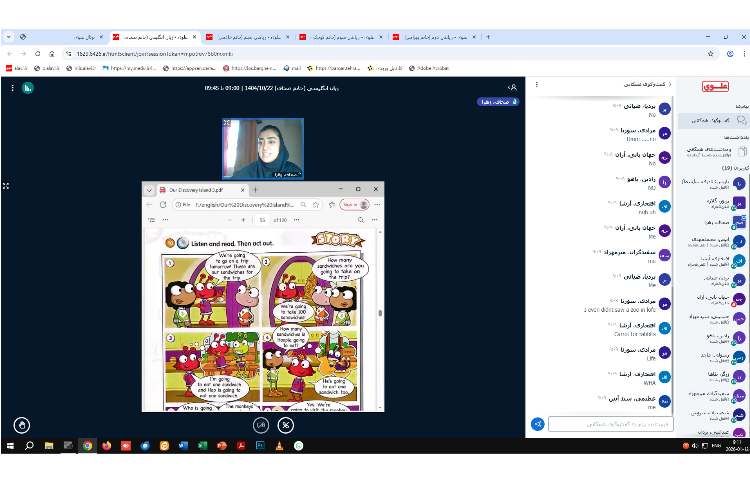Toggle the audio listen button

260,425
